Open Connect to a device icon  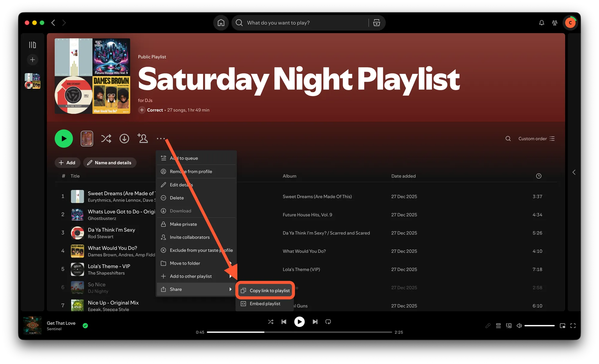(509, 326)
